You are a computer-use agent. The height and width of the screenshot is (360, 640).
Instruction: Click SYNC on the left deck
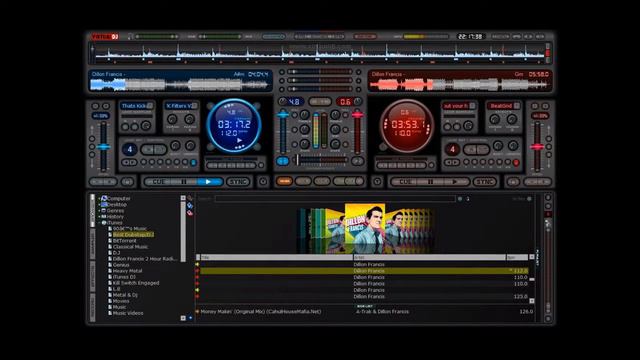pos(238,182)
